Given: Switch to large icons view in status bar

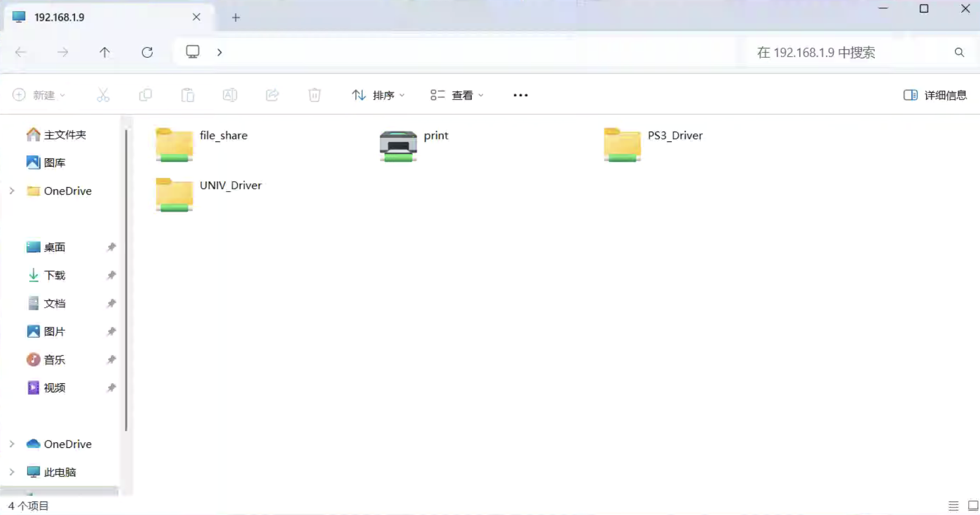Looking at the screenshot, I should click(x=973, y=506).
